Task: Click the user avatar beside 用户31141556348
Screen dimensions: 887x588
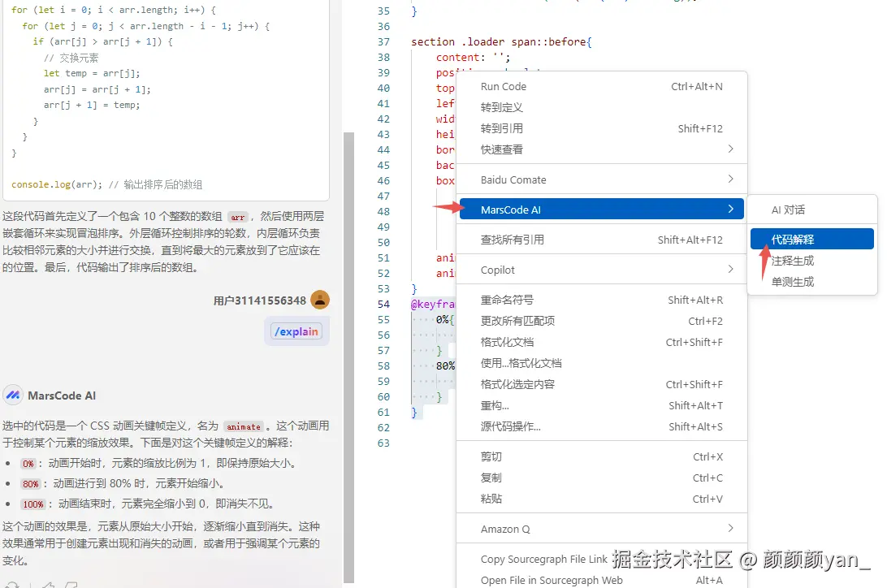Action: coord(319,300)
